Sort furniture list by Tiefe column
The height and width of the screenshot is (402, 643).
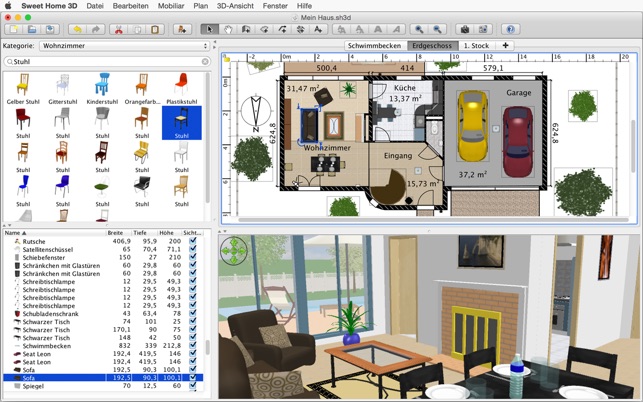point(144,233)
